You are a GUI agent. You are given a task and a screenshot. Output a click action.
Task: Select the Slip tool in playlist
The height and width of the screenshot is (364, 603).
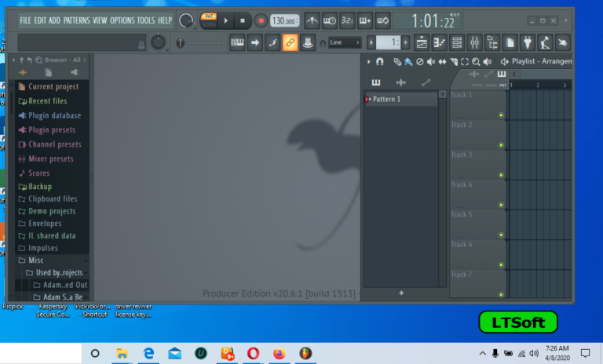(442, 61)
